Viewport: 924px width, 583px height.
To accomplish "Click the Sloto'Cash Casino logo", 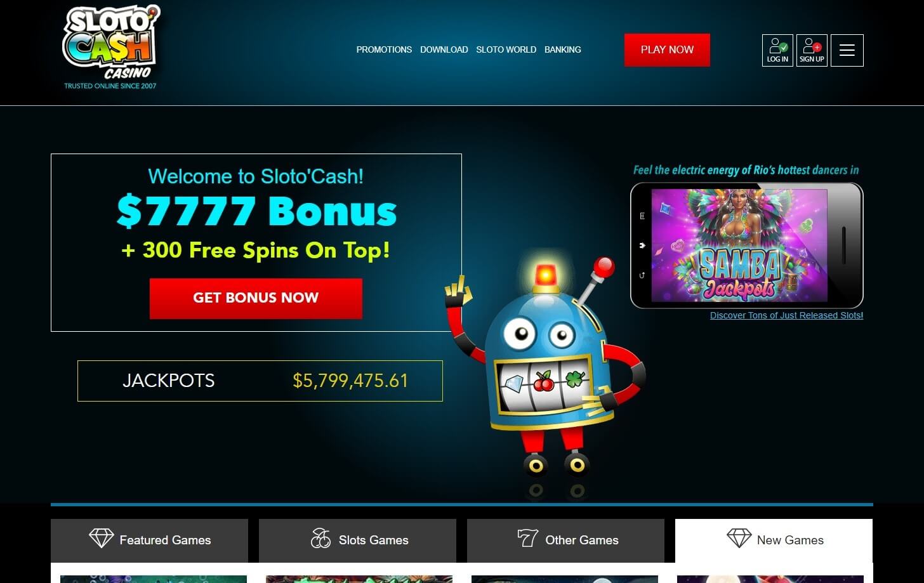I will coord(111,48).
